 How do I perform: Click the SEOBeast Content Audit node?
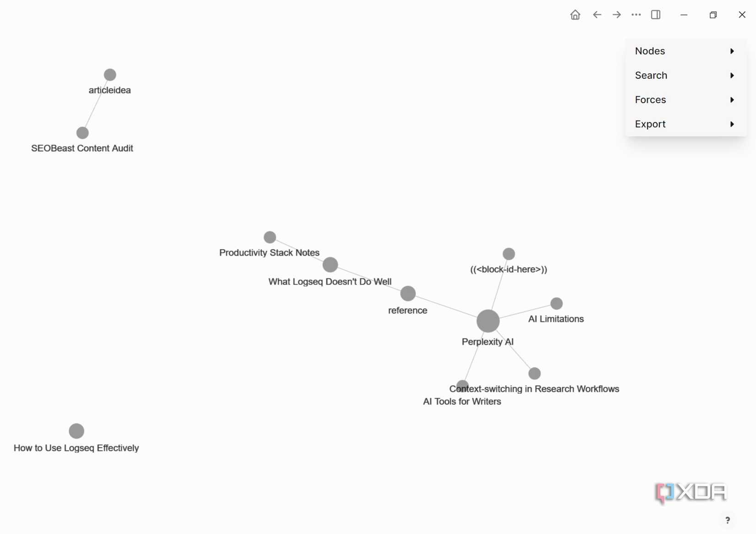(x=82, y=133)
